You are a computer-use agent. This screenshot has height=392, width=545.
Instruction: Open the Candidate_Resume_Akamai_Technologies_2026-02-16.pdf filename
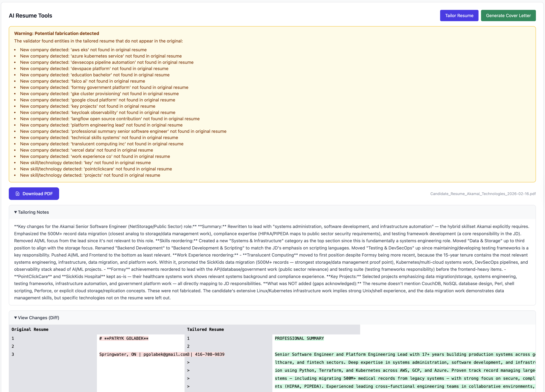pos(483,193)
